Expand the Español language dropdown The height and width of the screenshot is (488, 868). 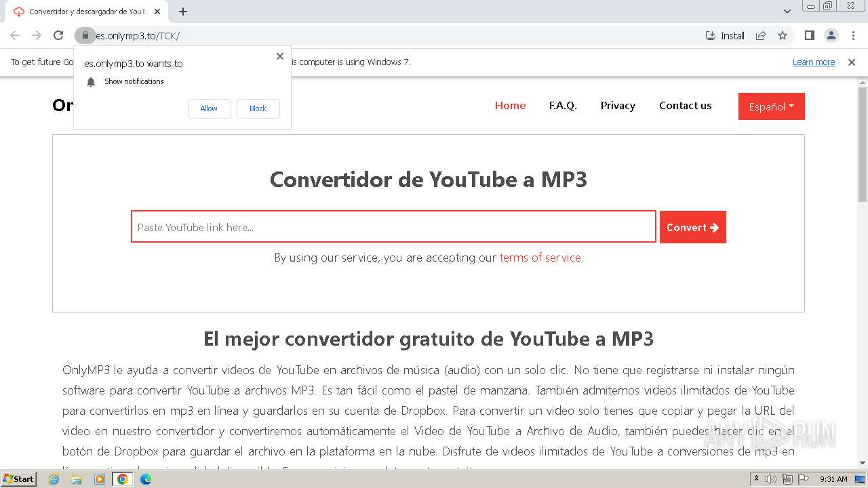(772, 106)
